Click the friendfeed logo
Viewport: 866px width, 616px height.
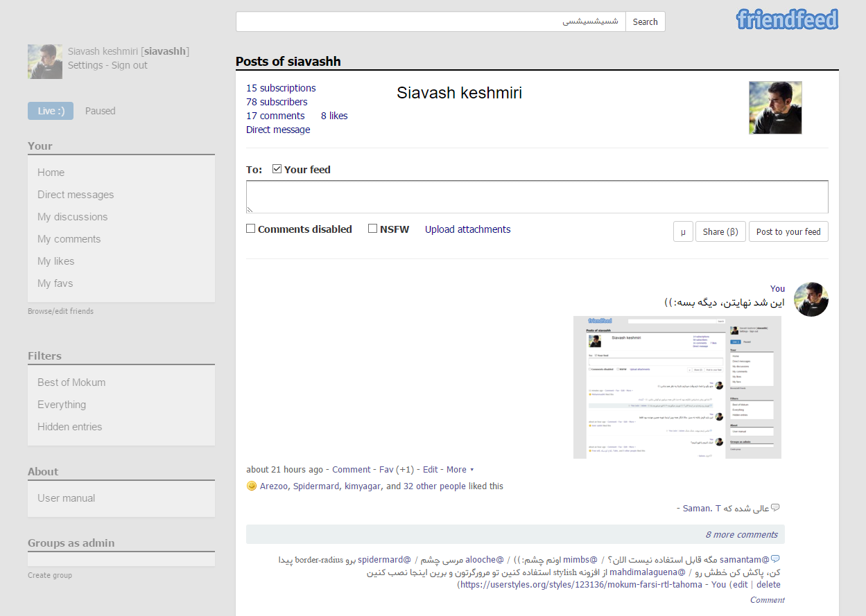[x=787, y=19]
